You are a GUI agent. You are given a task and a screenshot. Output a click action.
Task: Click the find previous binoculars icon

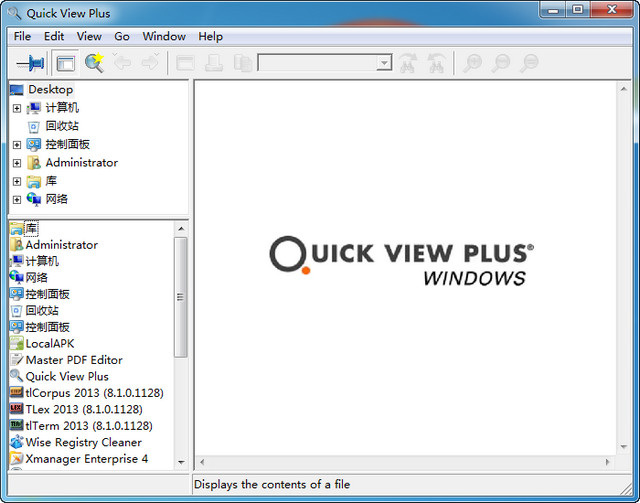click(x=436, y=63)
